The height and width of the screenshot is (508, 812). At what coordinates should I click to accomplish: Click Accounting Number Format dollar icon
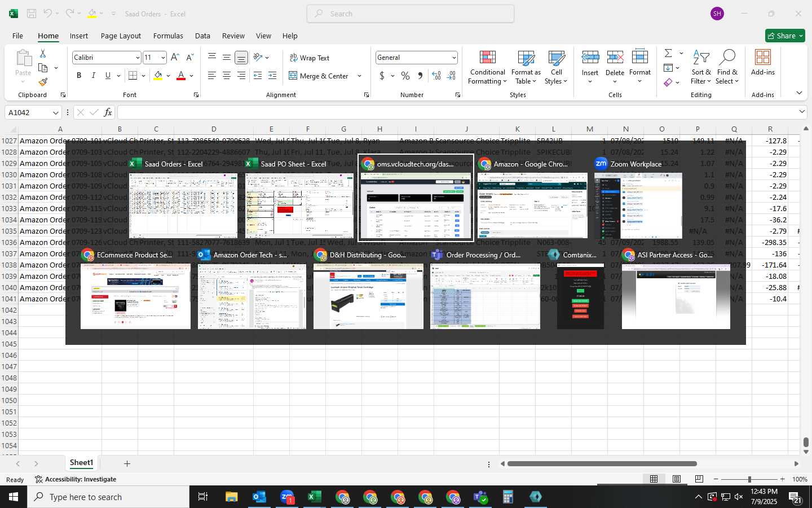pyautogui.click(x=382, y=76)
